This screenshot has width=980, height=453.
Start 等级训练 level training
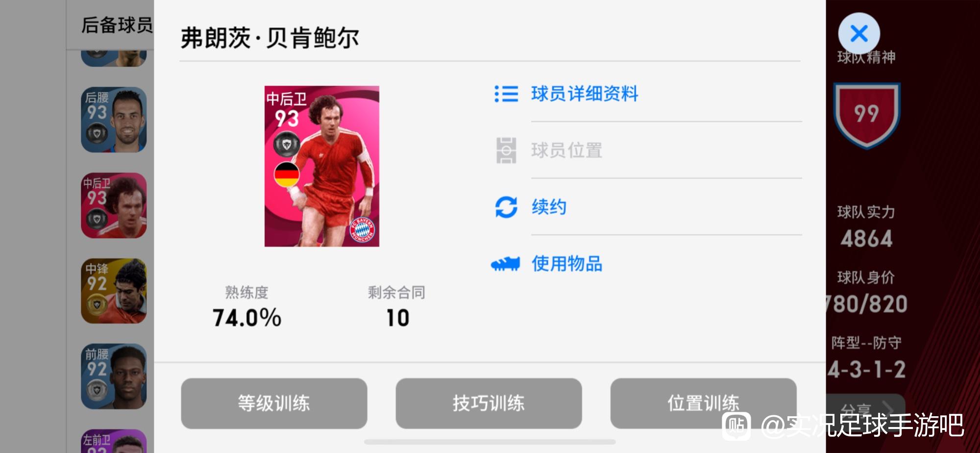point(274,403)
